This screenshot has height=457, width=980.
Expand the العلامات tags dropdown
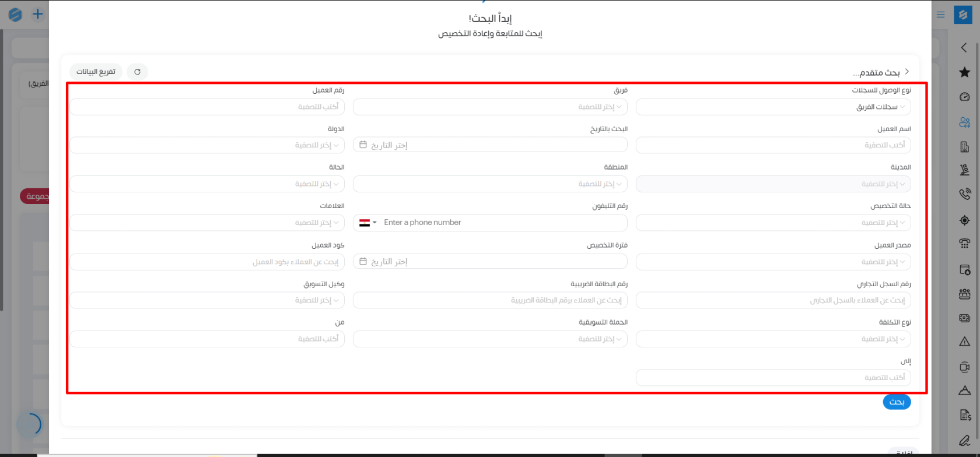207,223
